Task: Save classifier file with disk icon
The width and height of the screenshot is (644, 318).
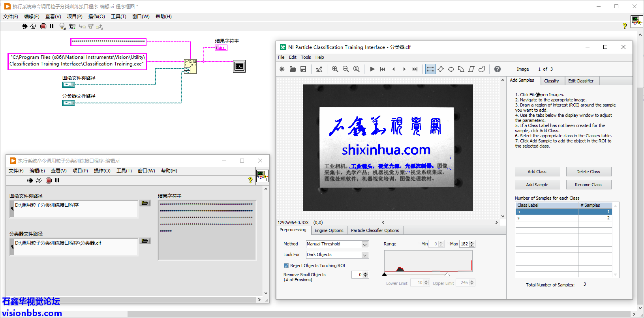Action: 303,69
